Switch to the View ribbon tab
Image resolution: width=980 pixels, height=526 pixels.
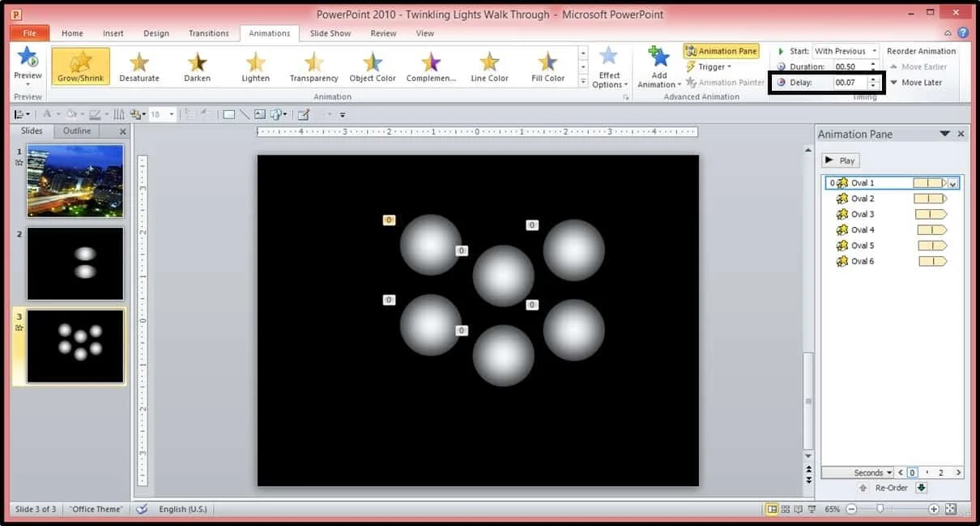point(425,33)
